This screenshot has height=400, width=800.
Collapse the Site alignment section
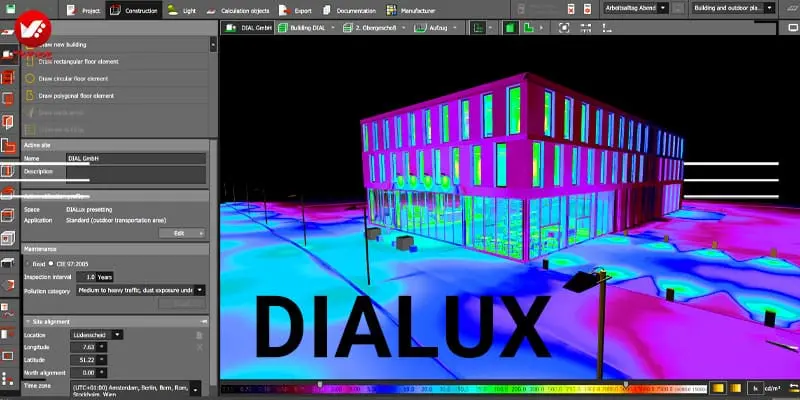[27, 322]
